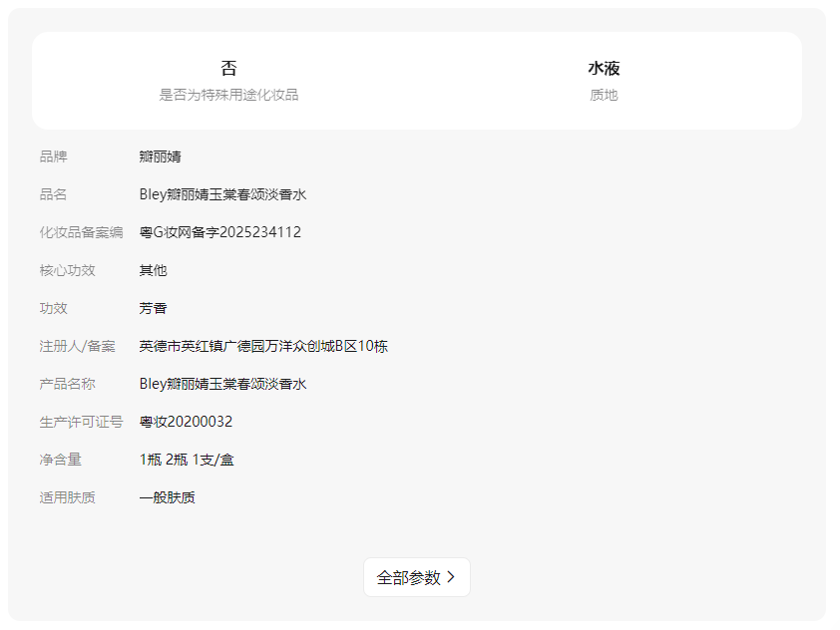Select the 一般肤质 skin type value
This screenshot has height=630, width=840.
tap(167, 497)
